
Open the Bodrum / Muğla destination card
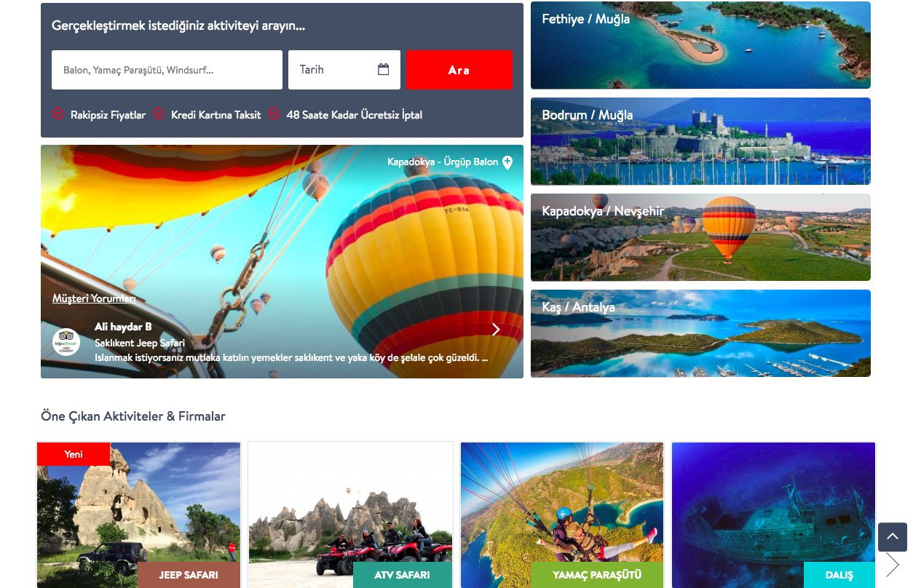coord(700,141)
